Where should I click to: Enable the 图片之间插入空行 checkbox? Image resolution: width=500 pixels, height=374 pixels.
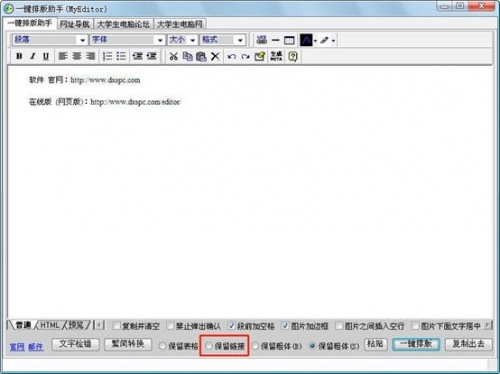[339, 326]
